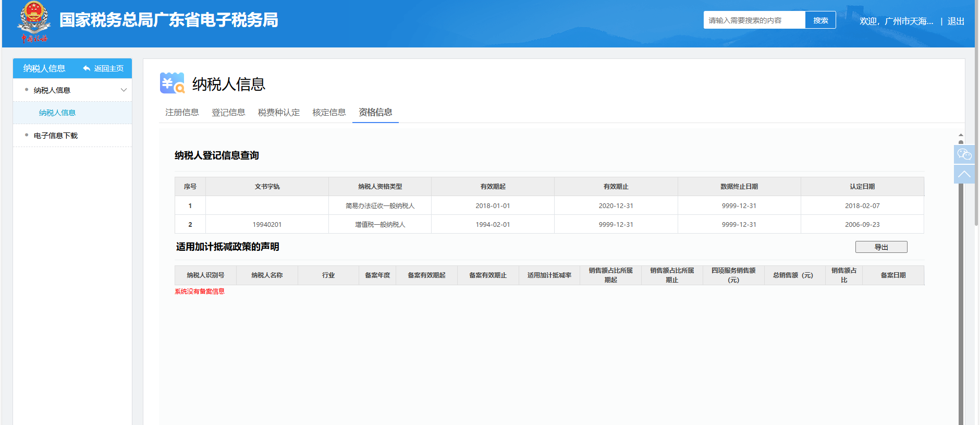Select 纳税人信息 sidebar sub-item

point(57,113)
